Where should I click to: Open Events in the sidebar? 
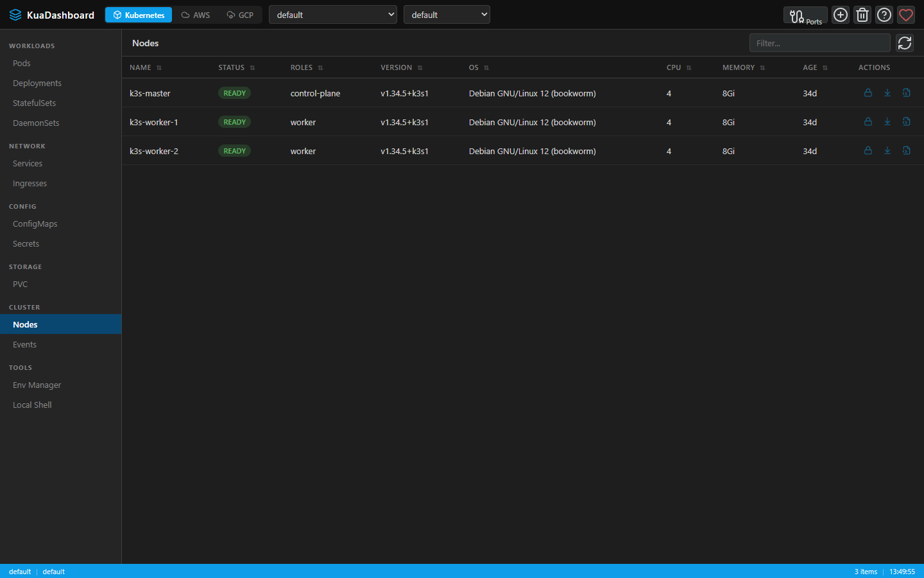coord(60,345)
